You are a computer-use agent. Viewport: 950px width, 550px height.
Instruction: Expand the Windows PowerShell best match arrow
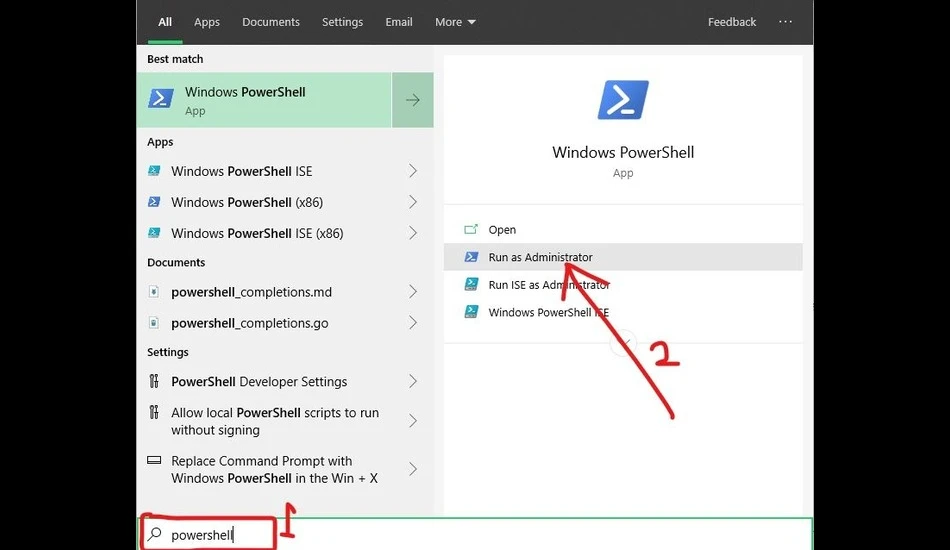point(413,100)
